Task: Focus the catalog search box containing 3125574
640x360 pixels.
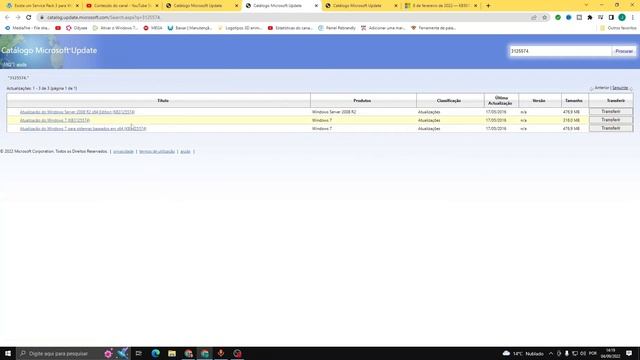Action: click(560, 51)
